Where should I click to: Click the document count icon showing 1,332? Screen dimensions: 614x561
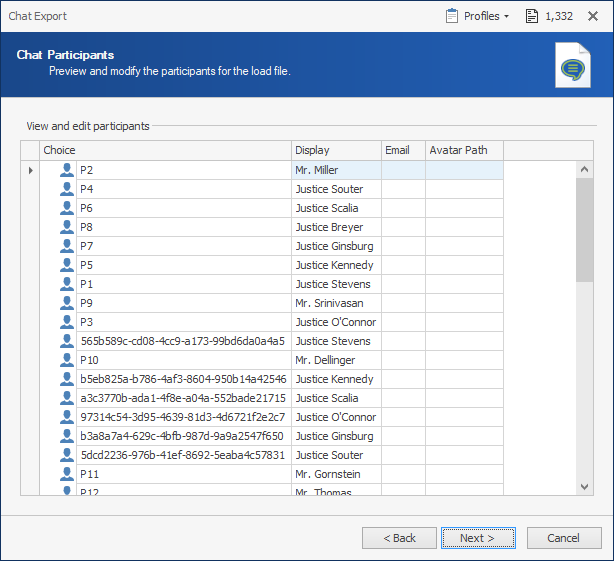pyautogui.click(x=531, y=16)
